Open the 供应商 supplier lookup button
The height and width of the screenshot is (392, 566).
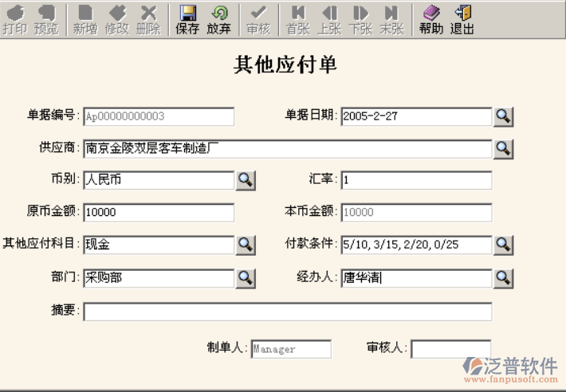click(503, 149)
